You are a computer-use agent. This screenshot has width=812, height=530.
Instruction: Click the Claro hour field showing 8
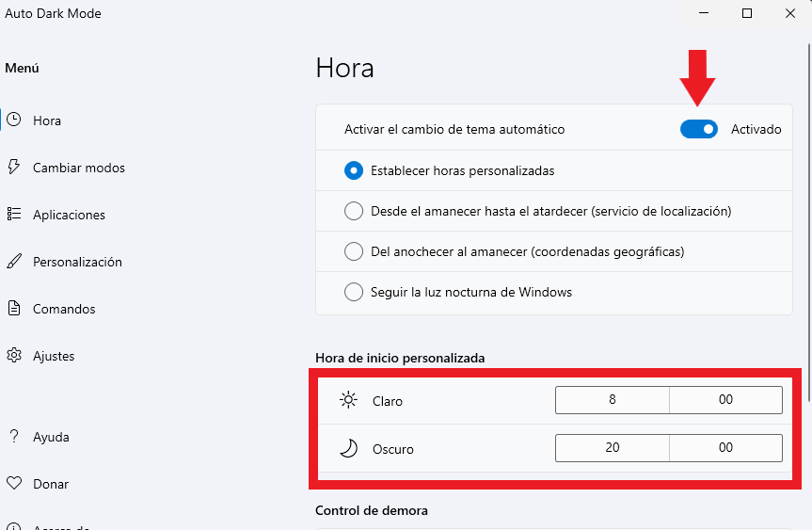613,399
